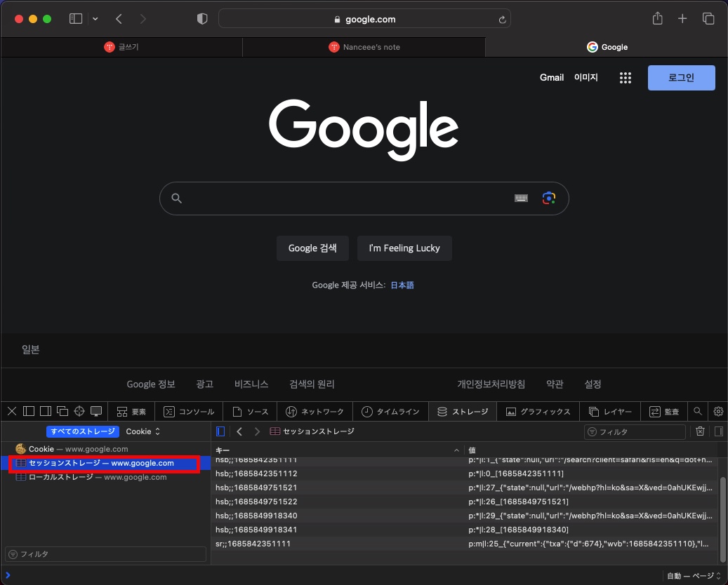Open the Share icon in Safari toolbar
Viewport: 728px width, 585px height.
pyautogui.click(x=657, y=18)
